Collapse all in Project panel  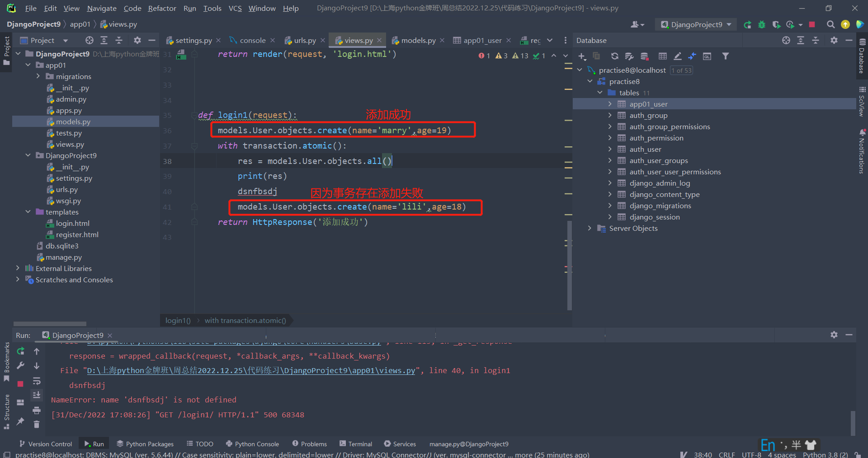(x=119, y=40)
